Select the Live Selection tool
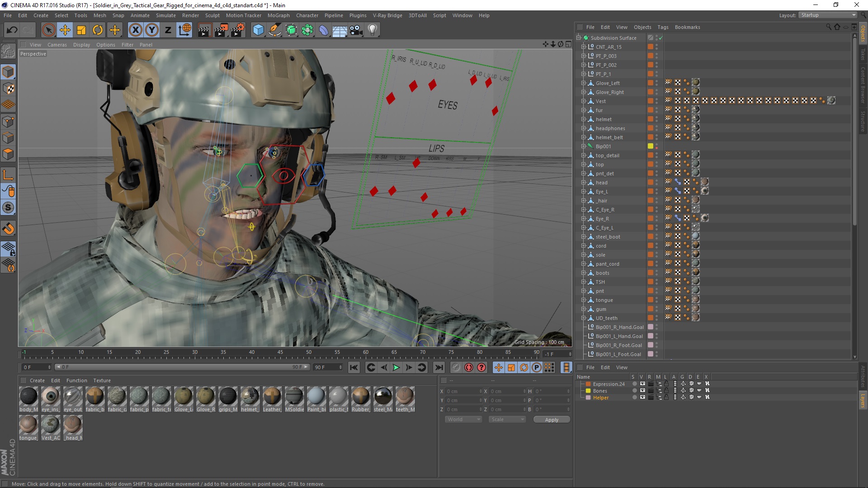The image size is (868, 488). point(48,30)
